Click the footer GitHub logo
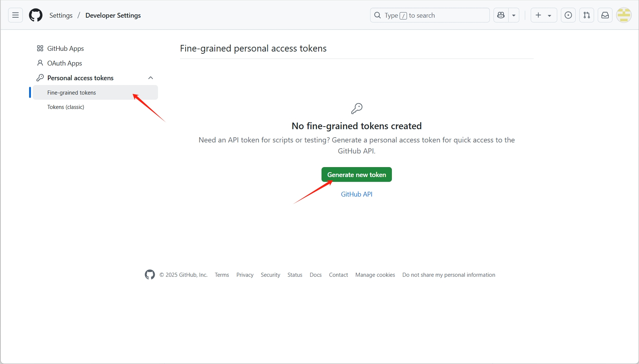Image resolution: width=639 pixels, height=364 pixels. [150, 275]
